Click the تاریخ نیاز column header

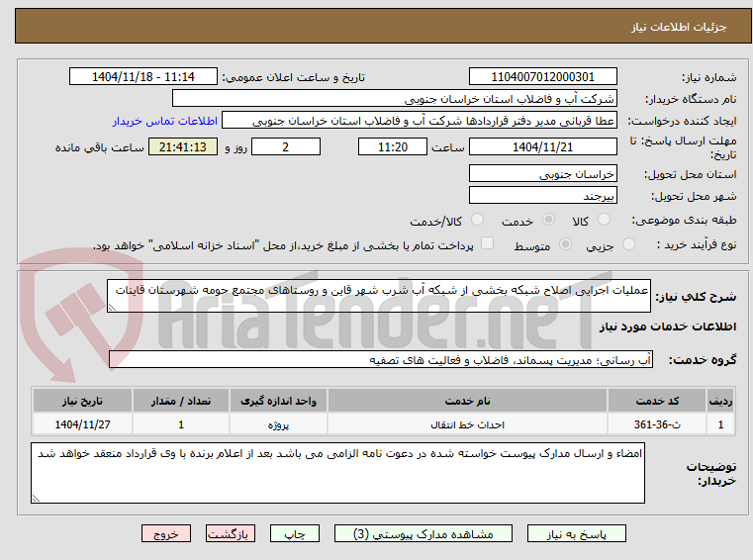(82, 401)
